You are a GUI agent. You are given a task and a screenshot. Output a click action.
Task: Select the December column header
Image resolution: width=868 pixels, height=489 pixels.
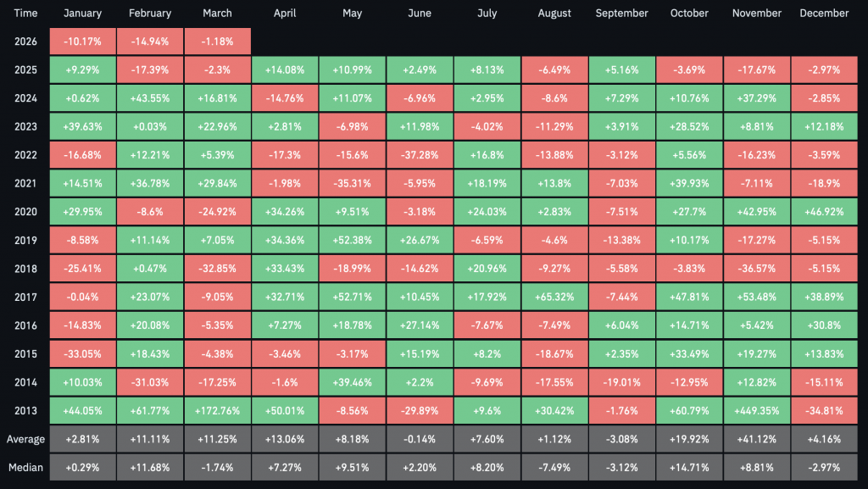pyautogui.click(x=824, y=14)
